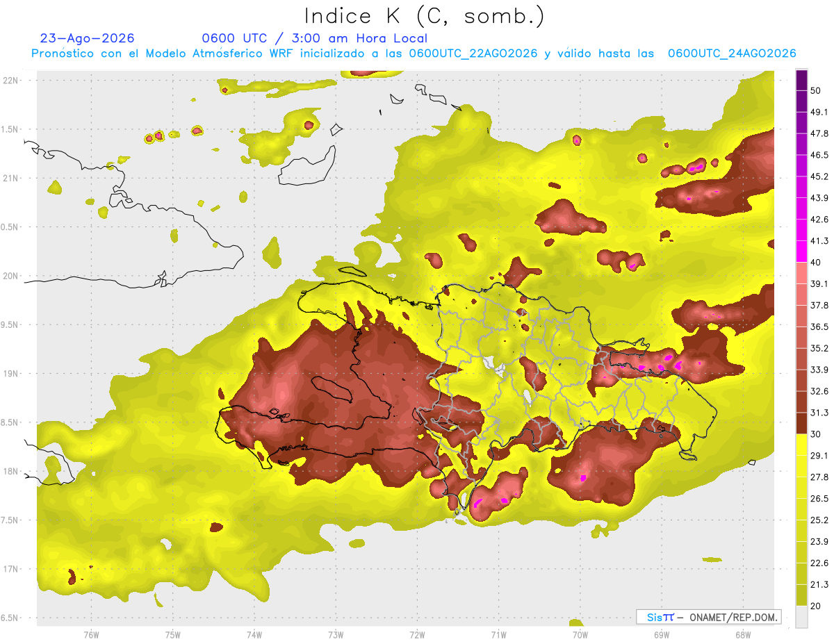Pick the salmon colorbar segment between 39.1 and 40
Image resolution: width=834 pixels, height=644 pixels.
click(x=801, y=273)
